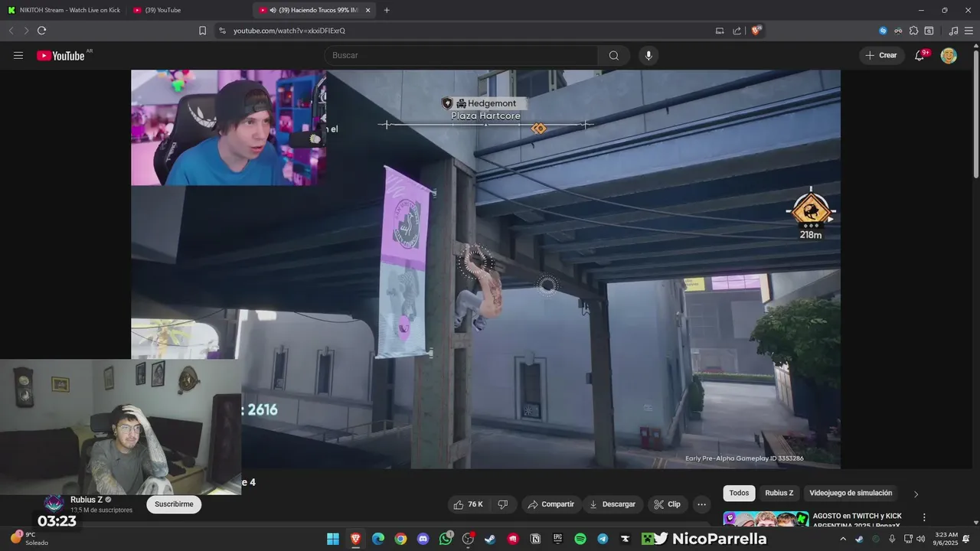Select the Rubius Z filter chip
The width and height of the screenshot is (980, 551).
click(779, 493)
